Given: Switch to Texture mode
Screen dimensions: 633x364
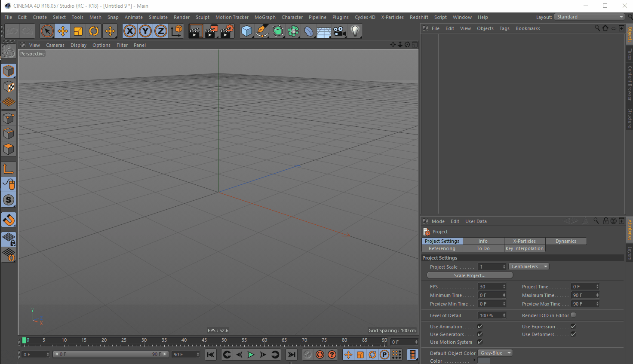Looking at the screenshot, I should point(9,86).
